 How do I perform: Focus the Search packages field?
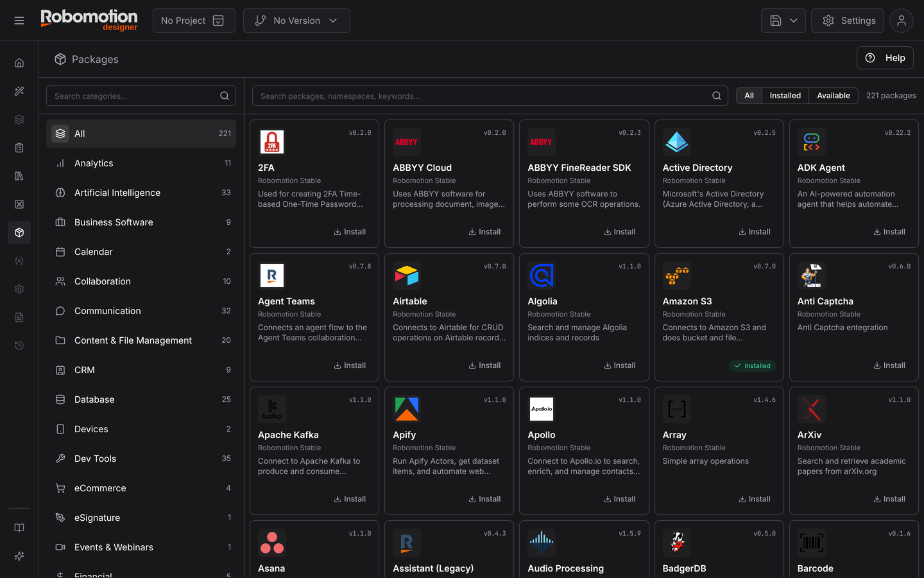click(490, 96)
